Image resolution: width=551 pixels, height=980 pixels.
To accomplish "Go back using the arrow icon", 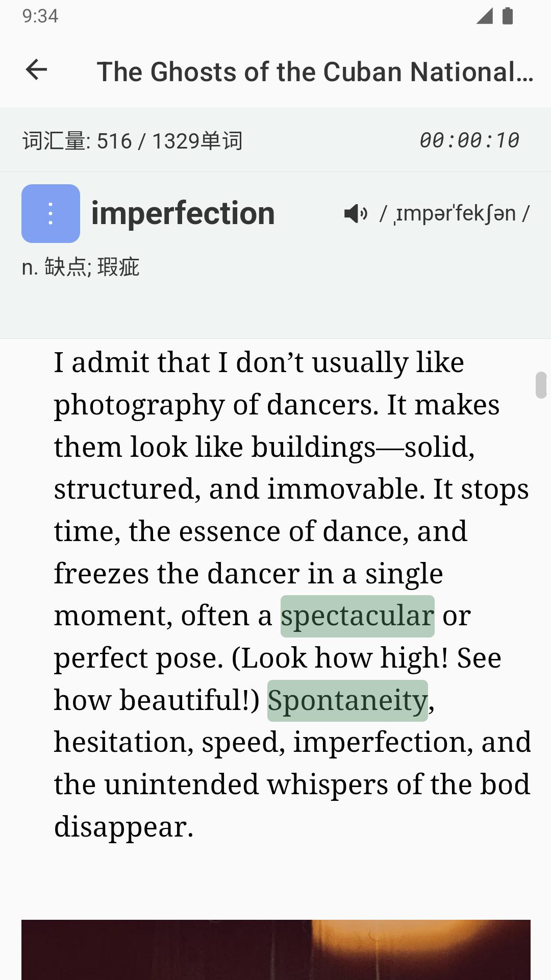I will click(x=36, y=70).
